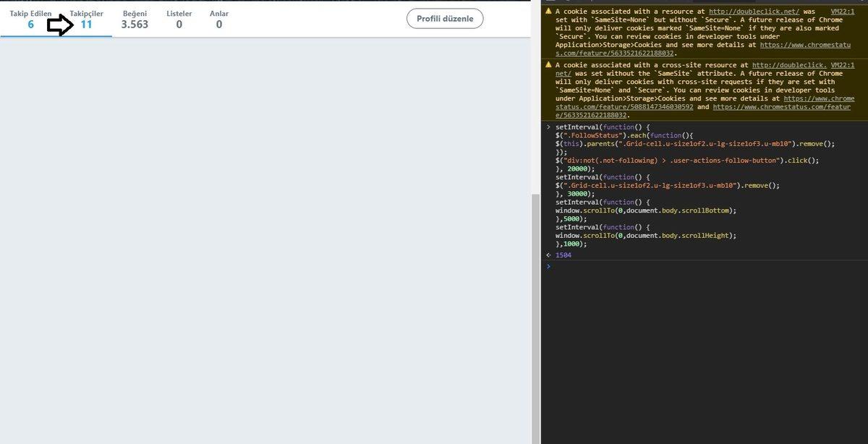Viewport: 868px width, 444px height.
Task: Follow the doubleclick.net link in the second warning
Action: 790,65
